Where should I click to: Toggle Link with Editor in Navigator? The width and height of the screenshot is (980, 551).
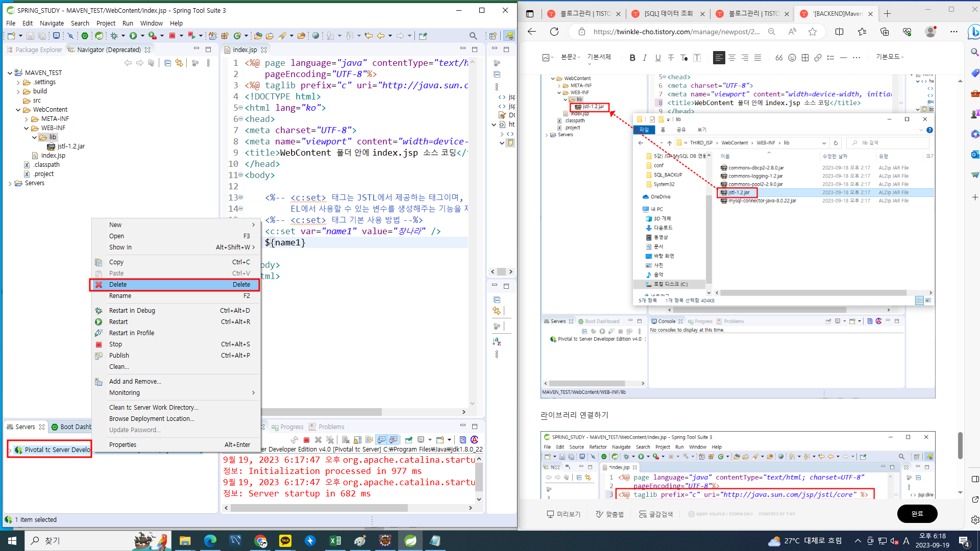coord(179,63)
